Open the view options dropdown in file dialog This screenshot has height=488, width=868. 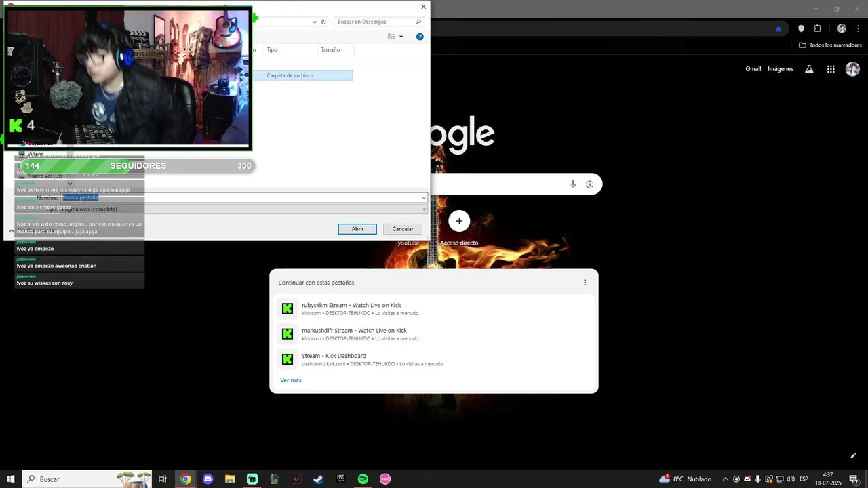tap(401, 37)
